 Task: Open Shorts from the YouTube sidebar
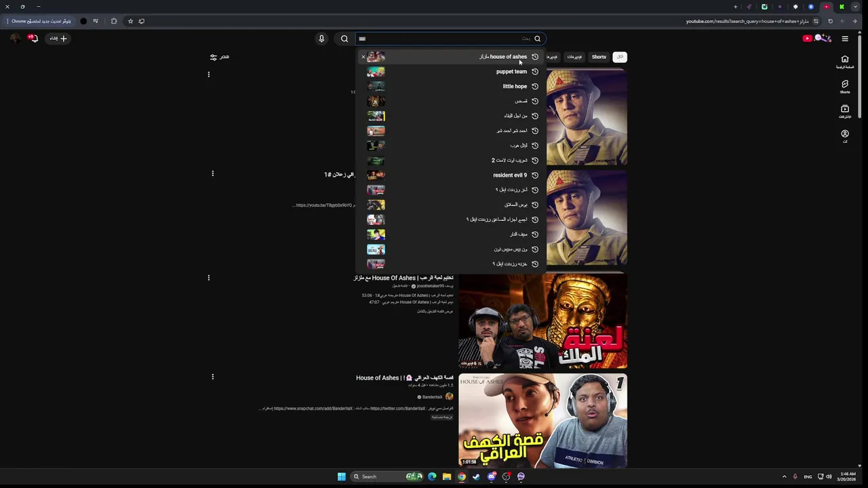(x=845, y=87)
